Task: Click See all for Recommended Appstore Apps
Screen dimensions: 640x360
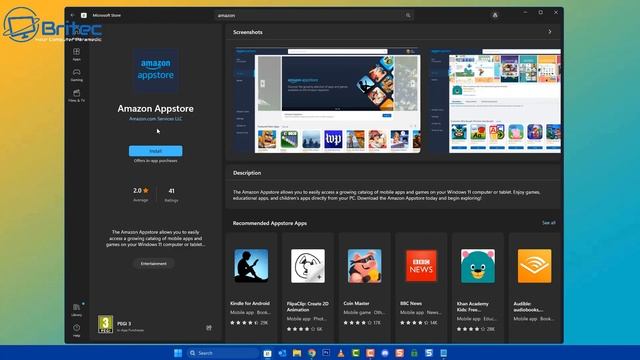Action: (x=549, y=223)
